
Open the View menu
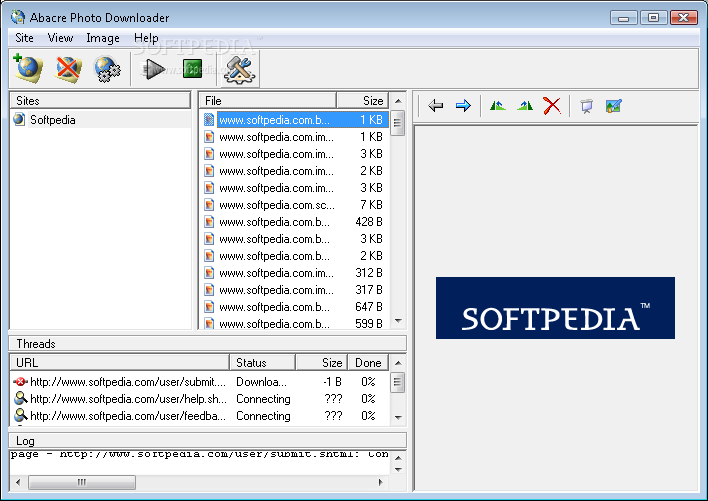[61, 38]
